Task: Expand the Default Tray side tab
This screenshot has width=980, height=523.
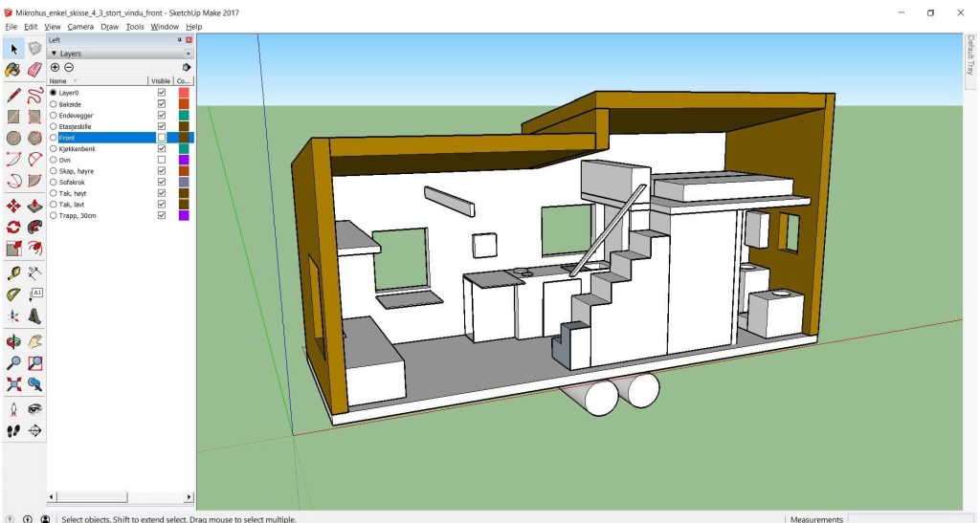Action: point(969,55)
